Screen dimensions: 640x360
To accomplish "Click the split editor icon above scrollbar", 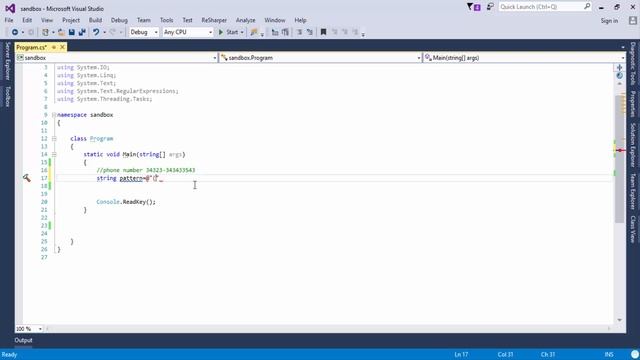I will pos(620,67).
